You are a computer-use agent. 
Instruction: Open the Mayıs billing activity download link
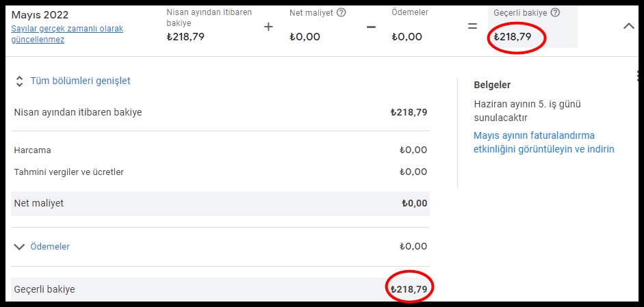[544, 142]
